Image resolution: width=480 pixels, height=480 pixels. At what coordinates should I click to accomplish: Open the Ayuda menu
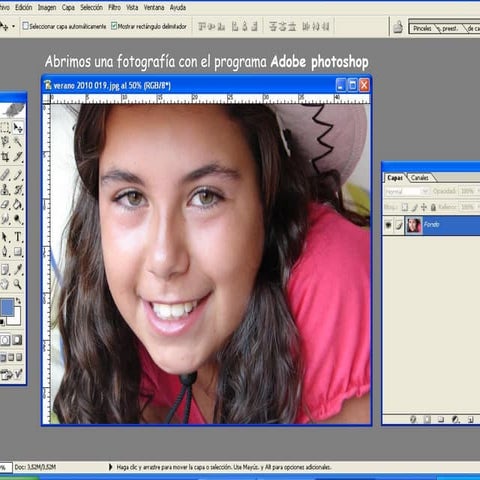point(178,7)
